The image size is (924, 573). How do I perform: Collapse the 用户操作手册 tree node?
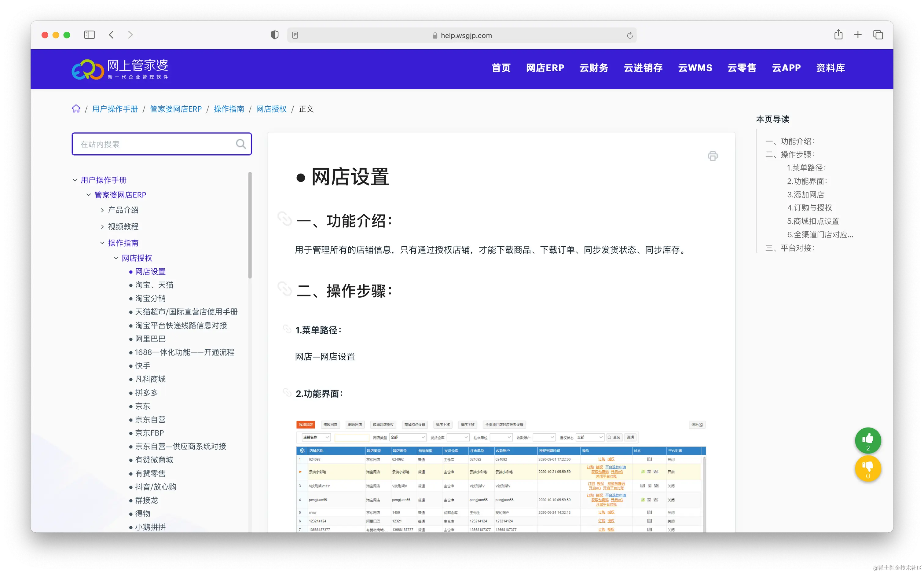(x=75, y=180)
